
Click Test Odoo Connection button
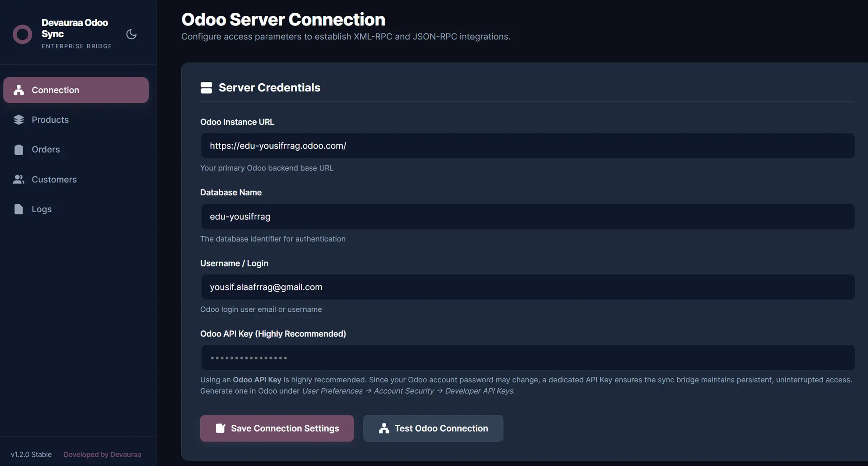pos(433,428)
